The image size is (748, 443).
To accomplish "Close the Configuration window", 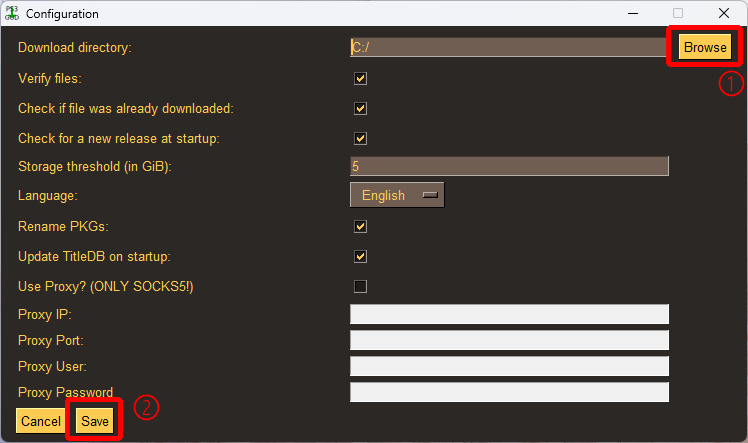I will pos(724,13).
